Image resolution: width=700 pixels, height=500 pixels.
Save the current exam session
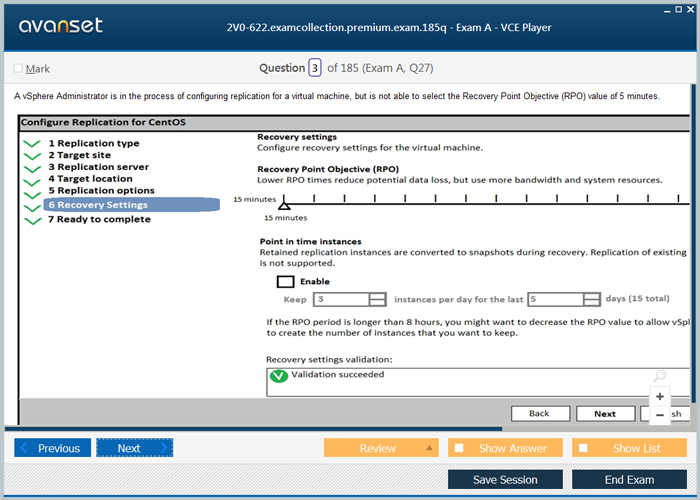tap(505, 479)
